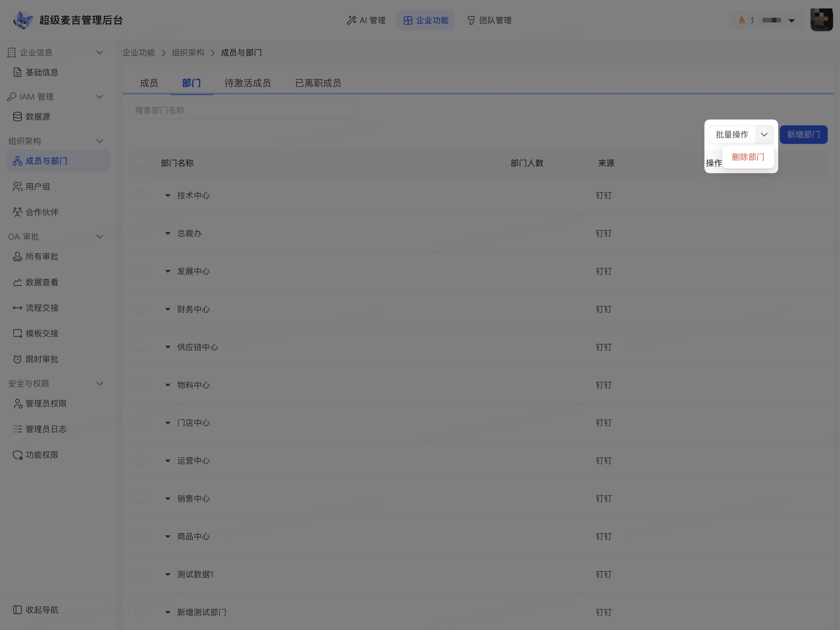This screenshot has width=840, height=630.
Task: Click the 管理员日志 list icon
Action: (17, 429)
